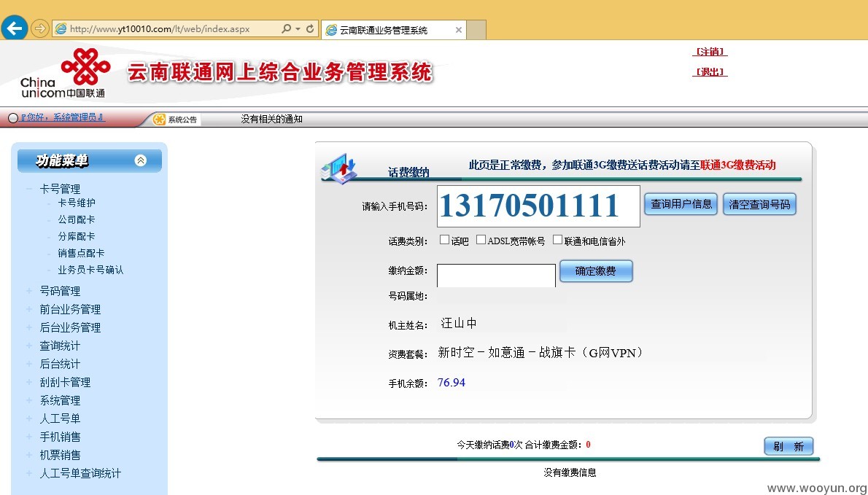Tick the ADSL宽带帐号 checkbox
Screen dimensions: 868x495
(481, 239)
